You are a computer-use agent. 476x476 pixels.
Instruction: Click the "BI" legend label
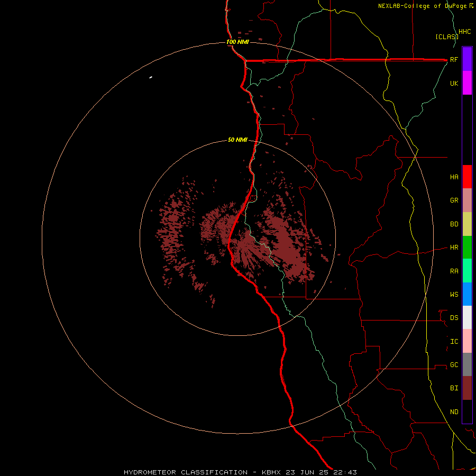pyautogui.click(x=454, y=388)
